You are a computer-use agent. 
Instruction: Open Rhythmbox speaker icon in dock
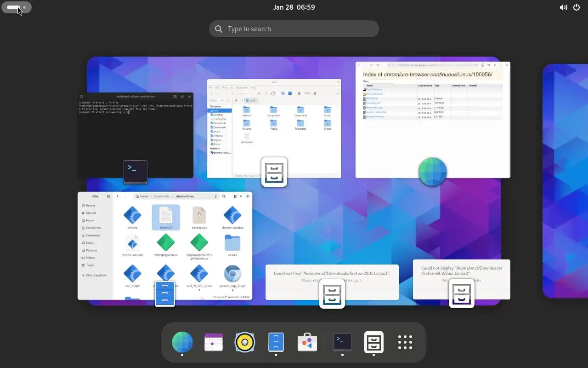245,342
